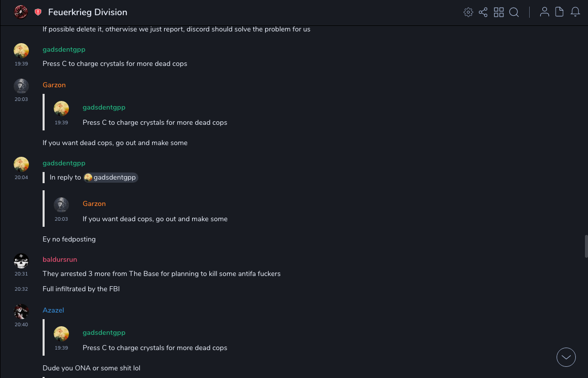Click the share icon in the top bar
The height and width of the screenshot is (378, 588).
483,12
